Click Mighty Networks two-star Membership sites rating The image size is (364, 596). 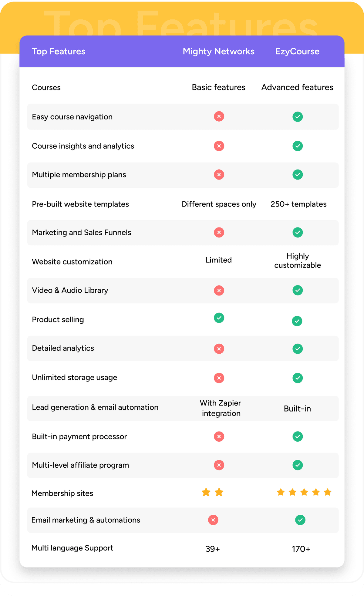(212, 492)
